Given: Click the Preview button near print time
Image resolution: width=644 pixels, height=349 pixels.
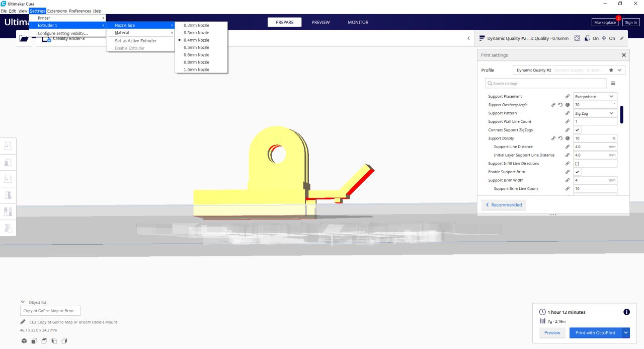Looking at the screenshot, I should (x=552, y=332).
